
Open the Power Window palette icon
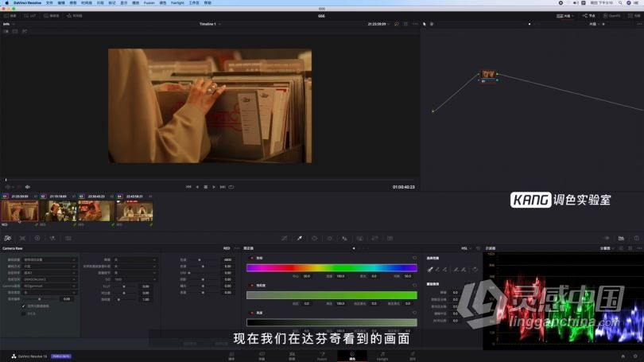coord(315,239)
